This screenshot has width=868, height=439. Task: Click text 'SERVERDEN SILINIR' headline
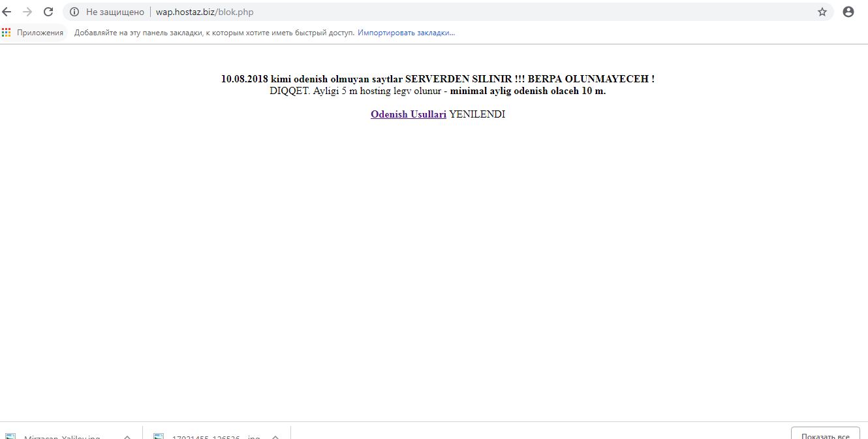(x=459, y=79)
